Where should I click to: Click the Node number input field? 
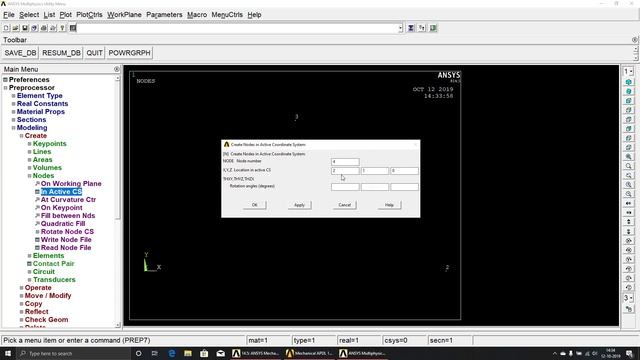pyautogui.click(x=345, y=162)
